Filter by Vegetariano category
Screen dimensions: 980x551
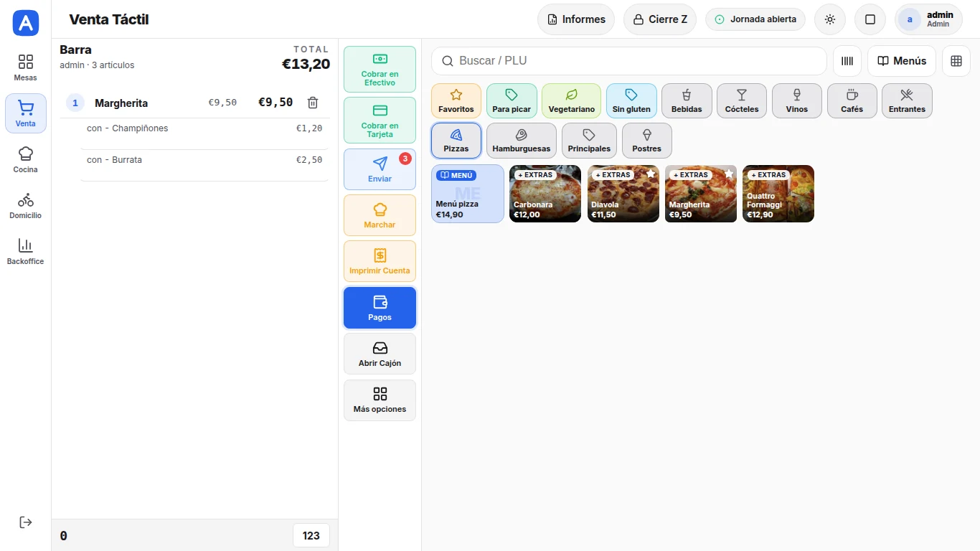pos(571,101)
